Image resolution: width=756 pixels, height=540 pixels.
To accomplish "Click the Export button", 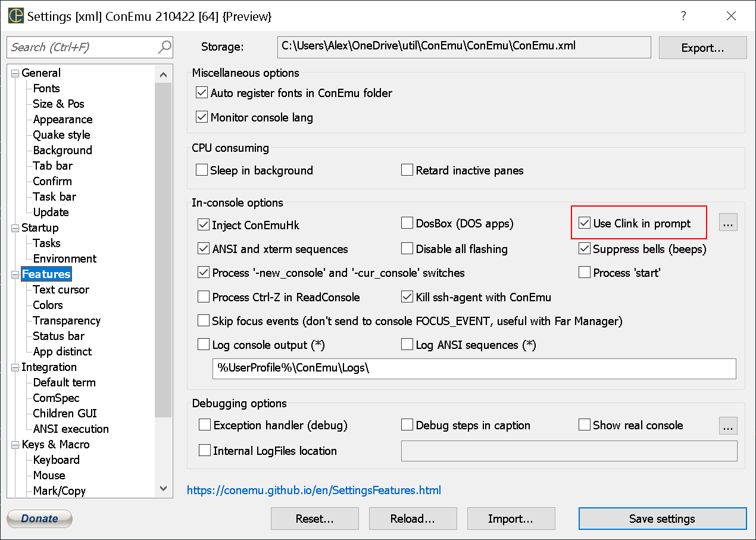I will (702, 47).
